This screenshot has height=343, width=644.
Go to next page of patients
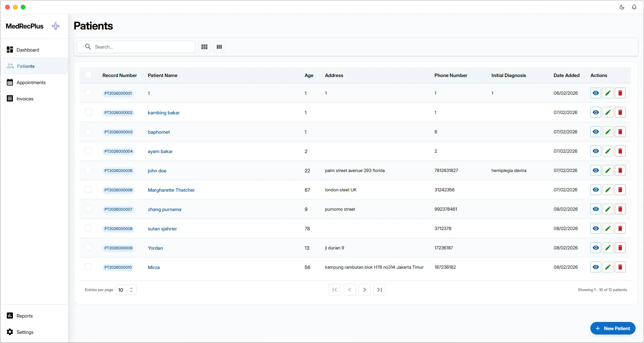point(365,290)
